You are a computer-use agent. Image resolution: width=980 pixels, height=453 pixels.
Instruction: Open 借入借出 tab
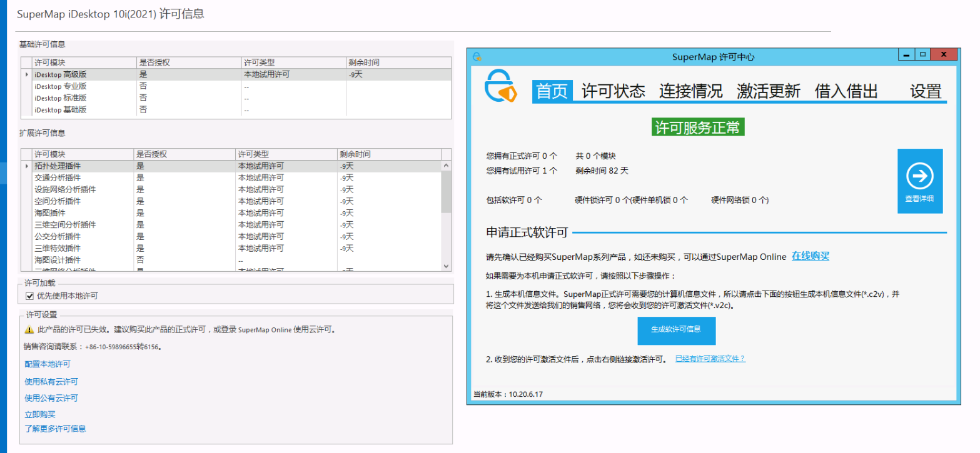[846, 91]
